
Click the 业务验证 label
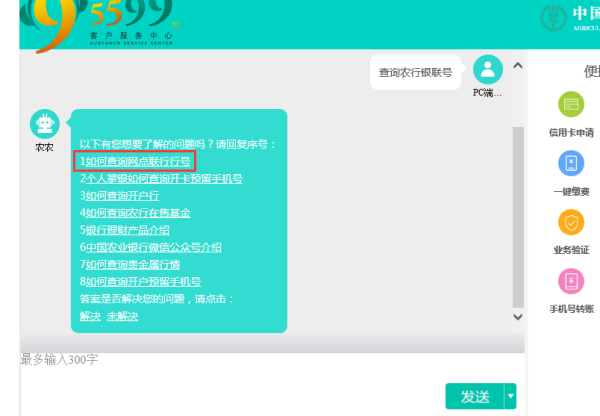coord(571,250)
